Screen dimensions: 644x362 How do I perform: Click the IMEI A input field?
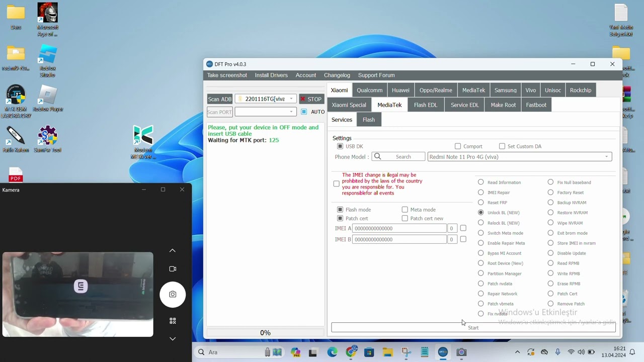coord(399,228)
